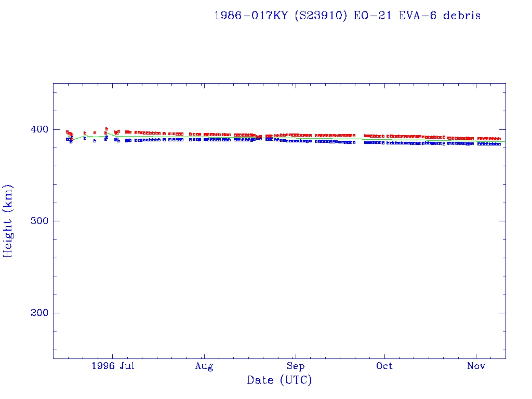Select the "S23910" catalog number in title
The image size is (532, 399).
coord(320,16)
